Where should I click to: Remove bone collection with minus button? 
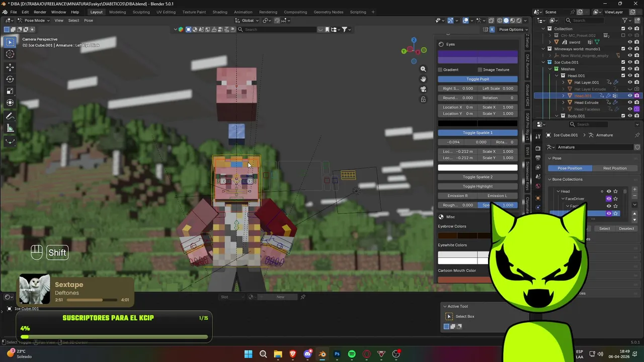tap(634, 196)
